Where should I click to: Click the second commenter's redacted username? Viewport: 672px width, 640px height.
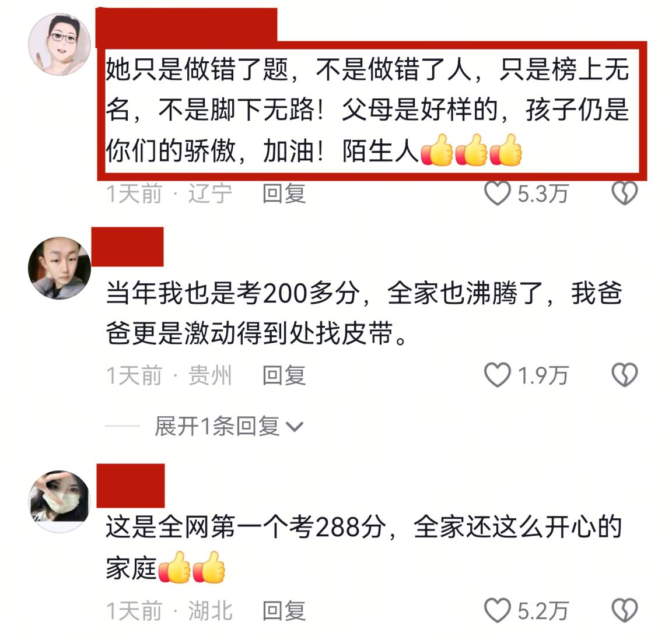click(127, 247)
